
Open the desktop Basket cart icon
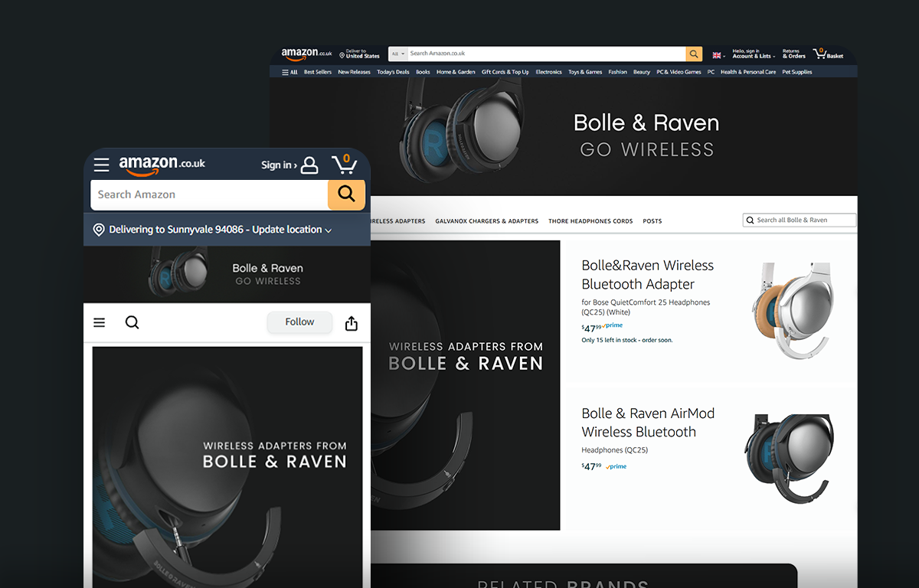(828, 54)
